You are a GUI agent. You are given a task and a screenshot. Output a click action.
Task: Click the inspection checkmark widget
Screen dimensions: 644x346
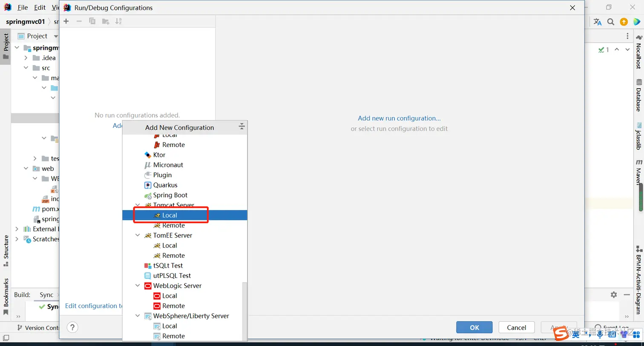(x=604, y=50)
